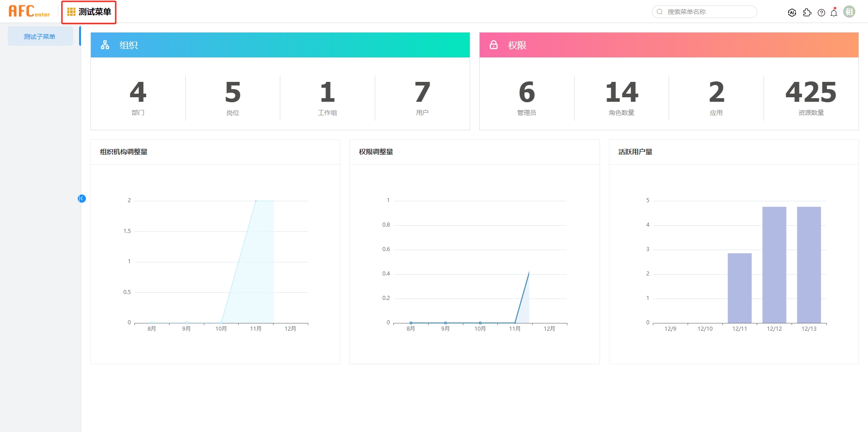Click the 部门 count of 4
Image resolution: width=868 pixels, height=432 pixels.
(138, 92)
